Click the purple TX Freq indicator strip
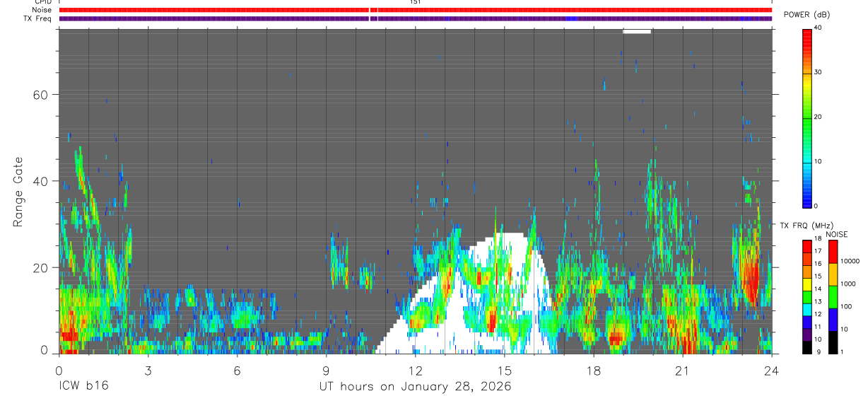Image resolution: width=868 pixels, height=401 pixels. pyautogui.click(x=415, y=18)
